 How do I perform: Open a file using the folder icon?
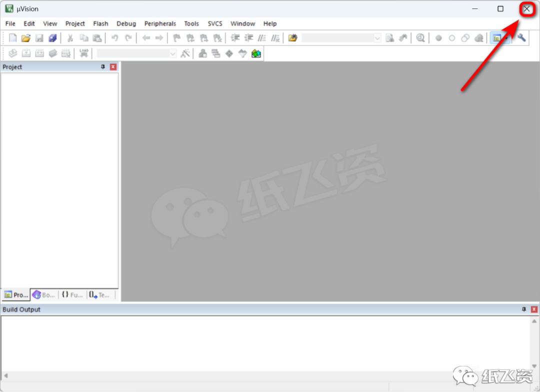26,38
